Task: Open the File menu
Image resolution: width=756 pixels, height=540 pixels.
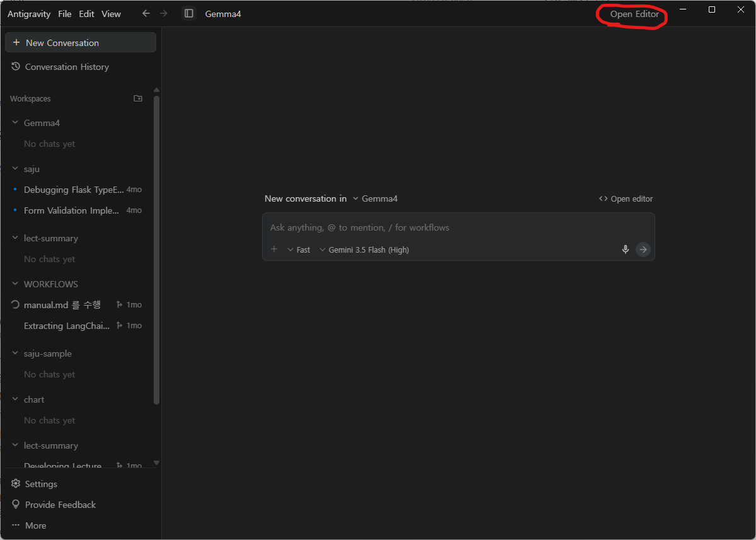Action: 65,14
